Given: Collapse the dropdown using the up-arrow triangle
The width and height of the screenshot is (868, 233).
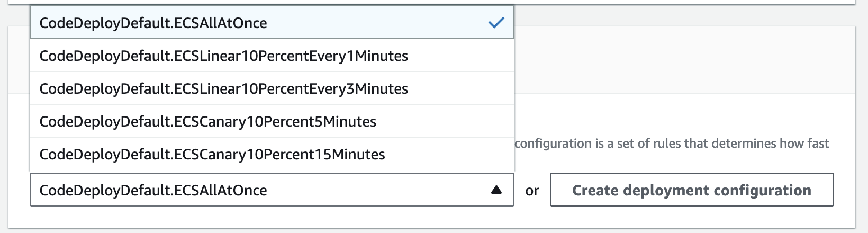Looking at the screenshot, I should [496, 190].
